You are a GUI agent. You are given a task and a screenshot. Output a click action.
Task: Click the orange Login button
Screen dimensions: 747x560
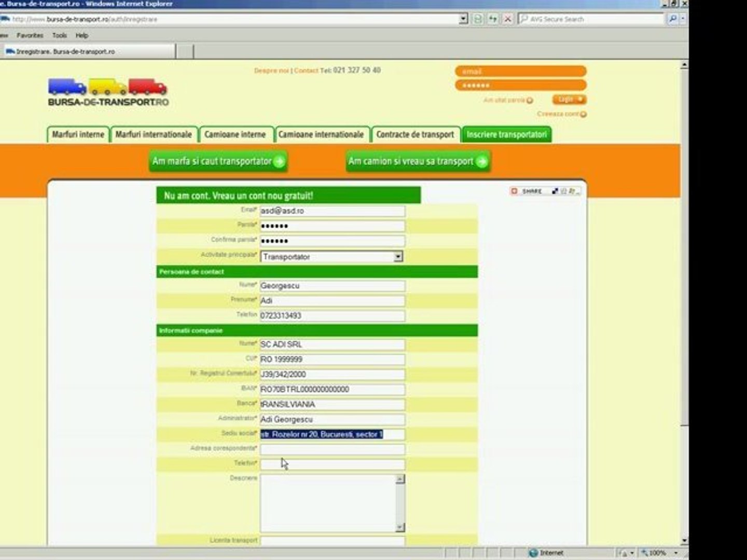(x=569, y=99)
